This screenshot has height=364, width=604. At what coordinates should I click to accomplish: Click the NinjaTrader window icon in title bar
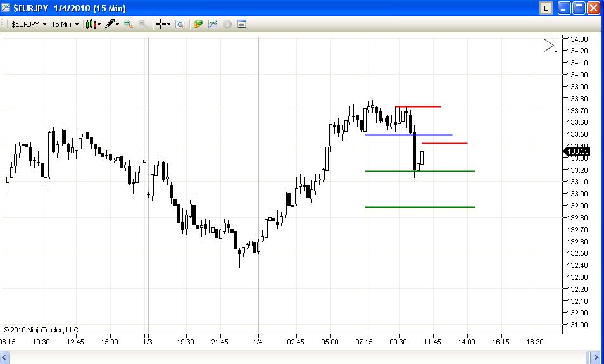coord(6,8)
